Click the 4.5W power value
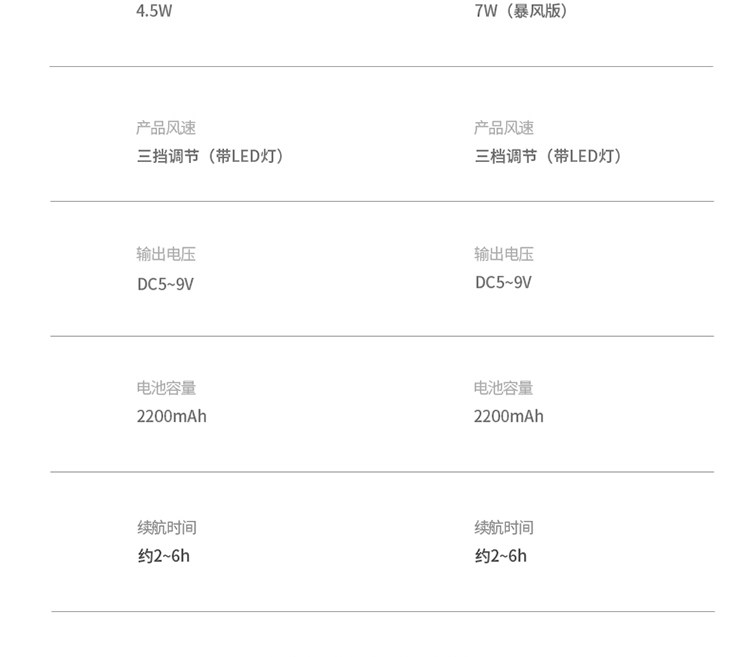750x657 pixels. point(155,12)
